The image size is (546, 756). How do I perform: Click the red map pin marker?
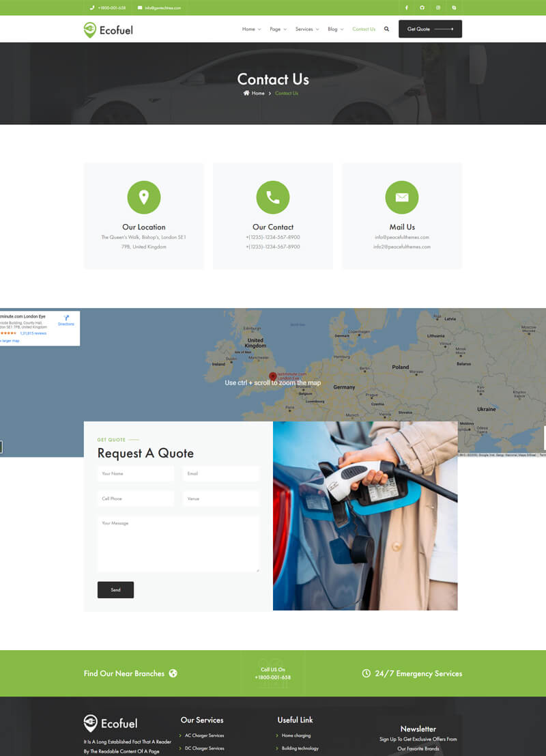click(273, 376)
